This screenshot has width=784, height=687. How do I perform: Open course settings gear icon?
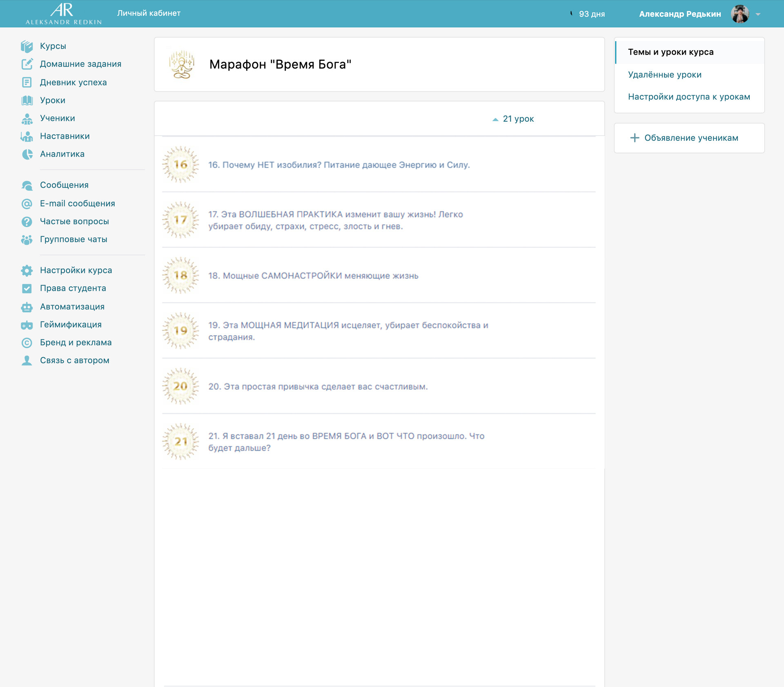pyautogui.click(x=27, y=270)
